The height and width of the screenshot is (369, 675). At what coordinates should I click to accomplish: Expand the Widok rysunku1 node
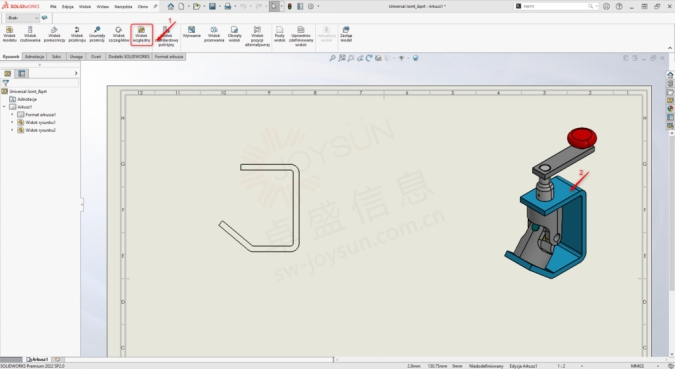point(12,122)
